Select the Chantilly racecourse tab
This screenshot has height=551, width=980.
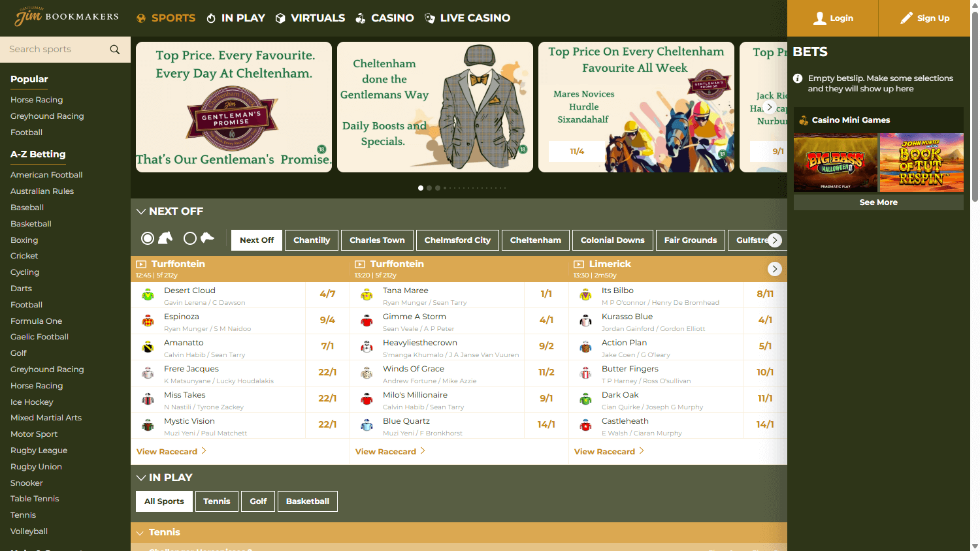(x=312, y=240)
